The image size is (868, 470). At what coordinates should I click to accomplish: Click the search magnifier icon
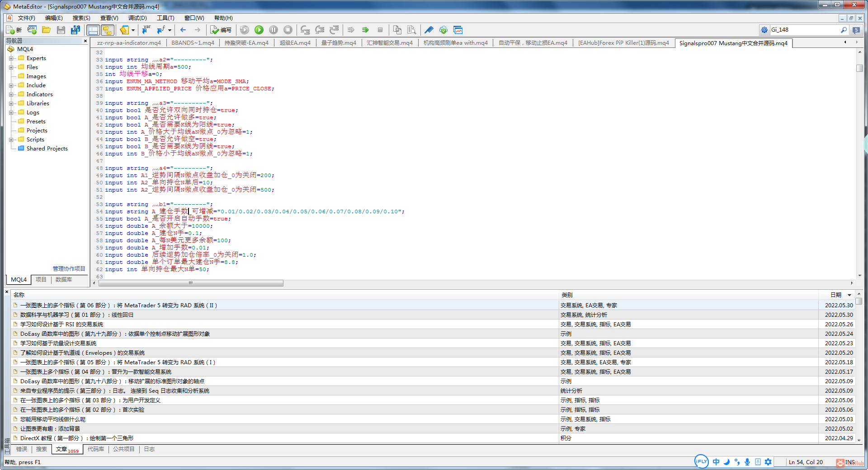[844, 30]
